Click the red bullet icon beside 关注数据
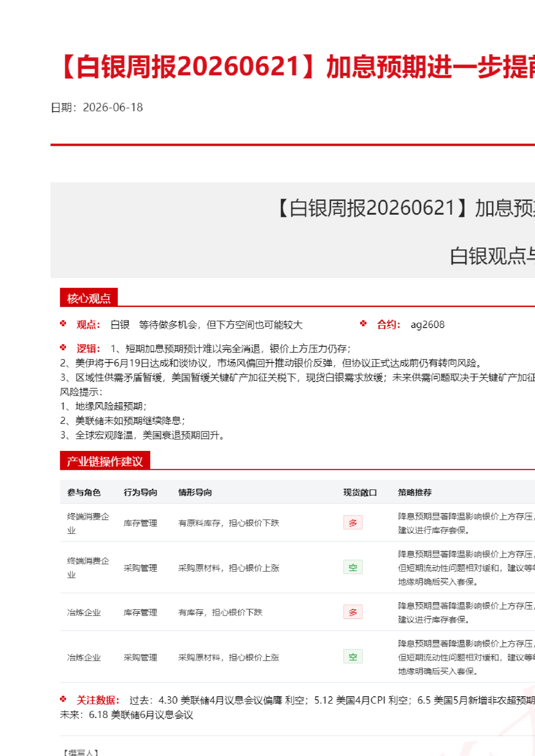This screenshot has width=535, height=756. point(63,699)
